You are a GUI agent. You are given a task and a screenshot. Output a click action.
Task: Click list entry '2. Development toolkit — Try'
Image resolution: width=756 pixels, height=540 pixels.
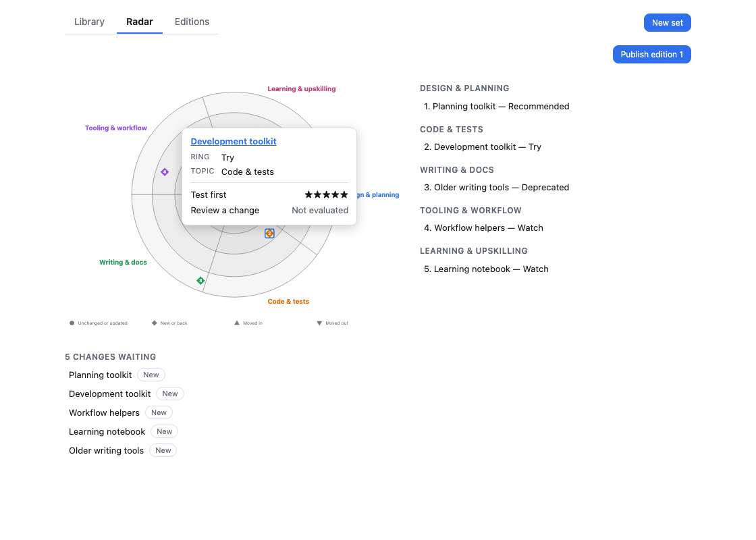click(483, 147)
